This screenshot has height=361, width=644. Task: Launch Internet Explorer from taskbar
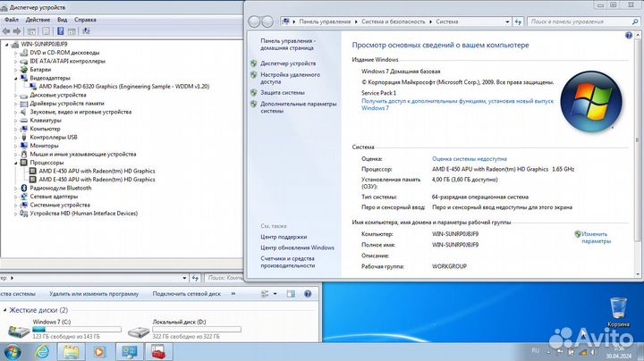point(42,352)
